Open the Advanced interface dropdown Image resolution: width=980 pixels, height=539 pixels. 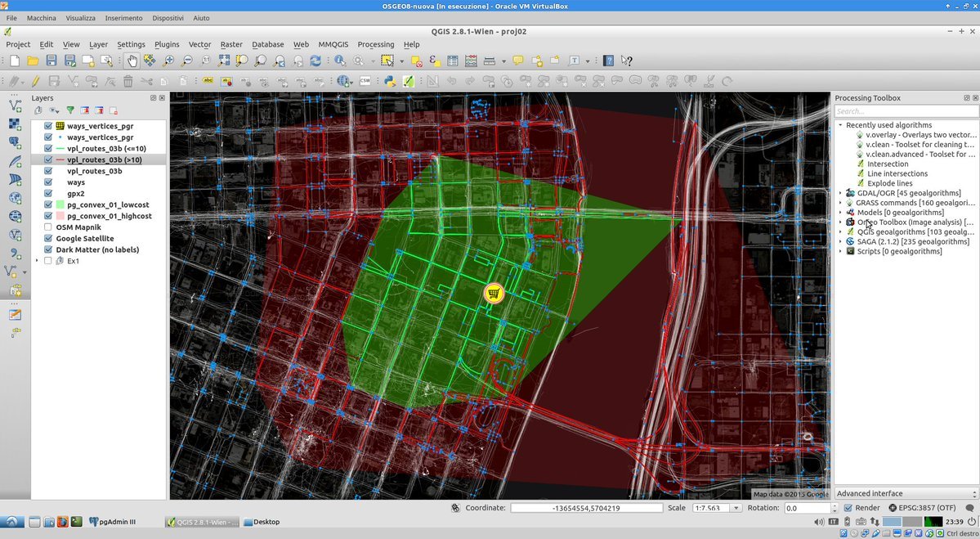(906, 493)
